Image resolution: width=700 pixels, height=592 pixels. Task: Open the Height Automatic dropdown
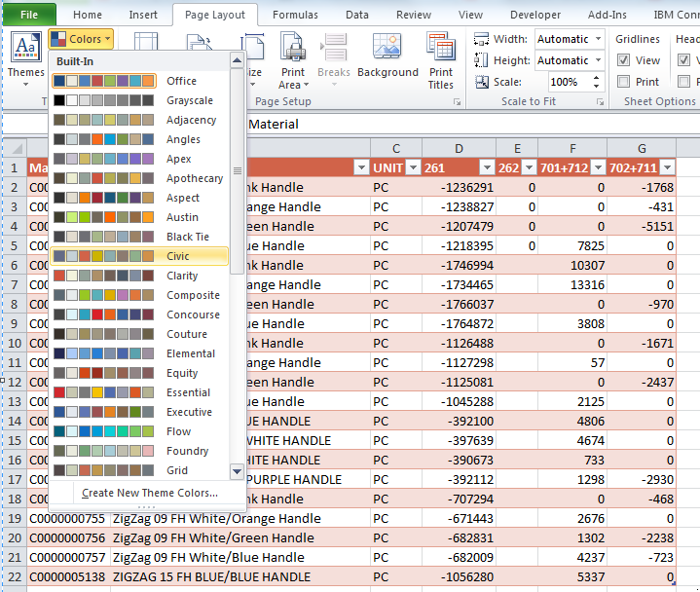(598, 60)
